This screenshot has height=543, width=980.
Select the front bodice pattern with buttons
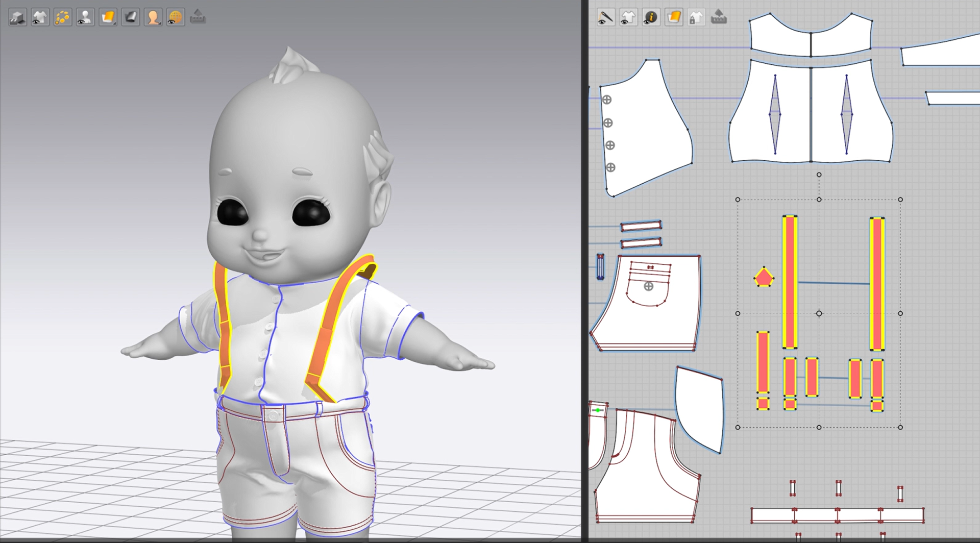[646, 128]
